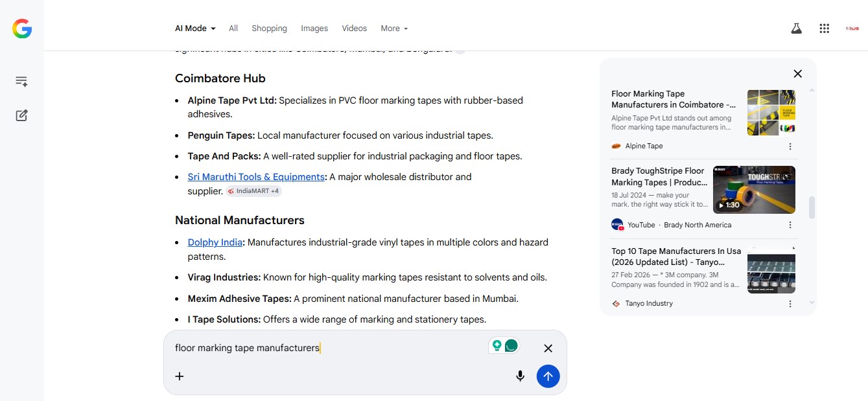Image resolution: width=868 pixels, height=401 pixels.
Task: Open options for the Tanyo Industry result
Action: tap(790, 303)
